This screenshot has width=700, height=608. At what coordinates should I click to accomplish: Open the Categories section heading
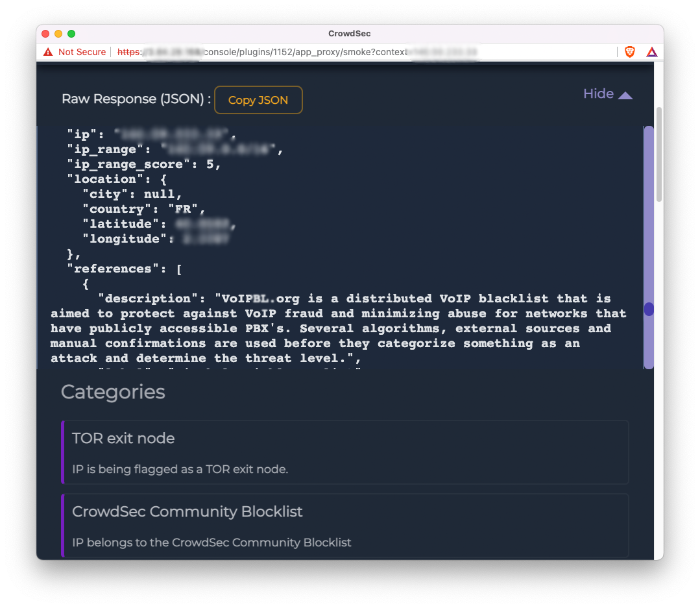tap(112, 391)
